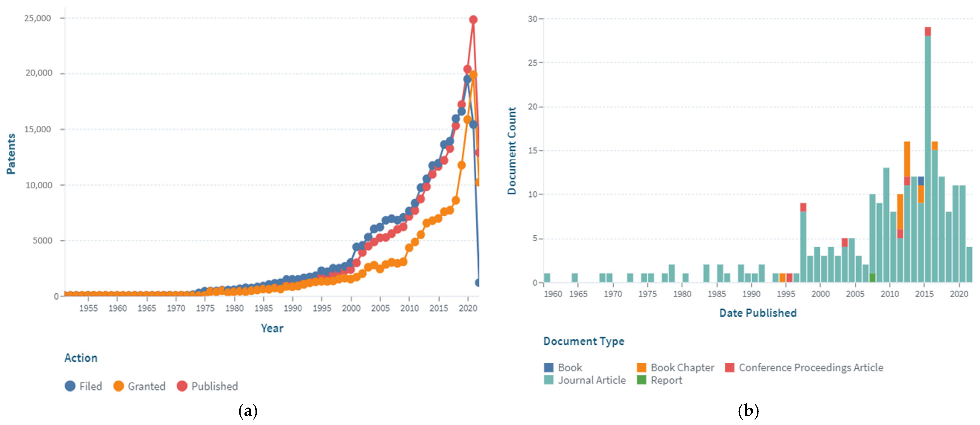Click the Journal Article teal legend square
The width and height of the screenshot is (980, 425).
tap(549, 380)
